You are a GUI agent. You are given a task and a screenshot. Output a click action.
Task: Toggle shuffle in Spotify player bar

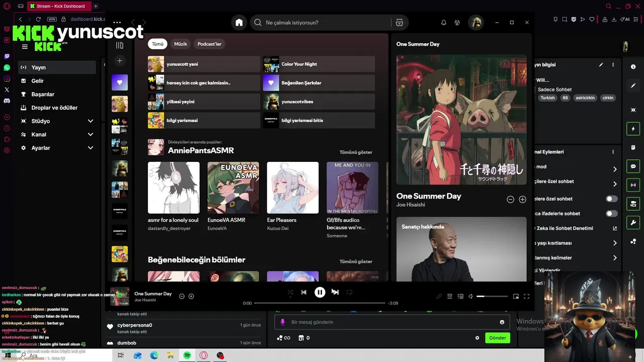[290, 292]
